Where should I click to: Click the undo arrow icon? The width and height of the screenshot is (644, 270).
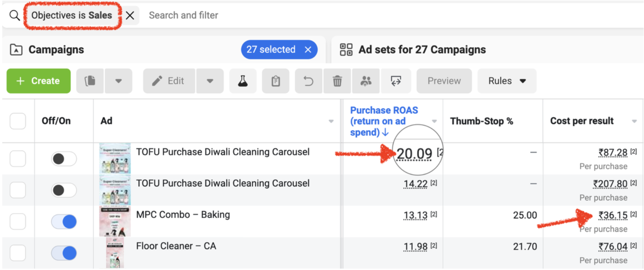[308, 81]
